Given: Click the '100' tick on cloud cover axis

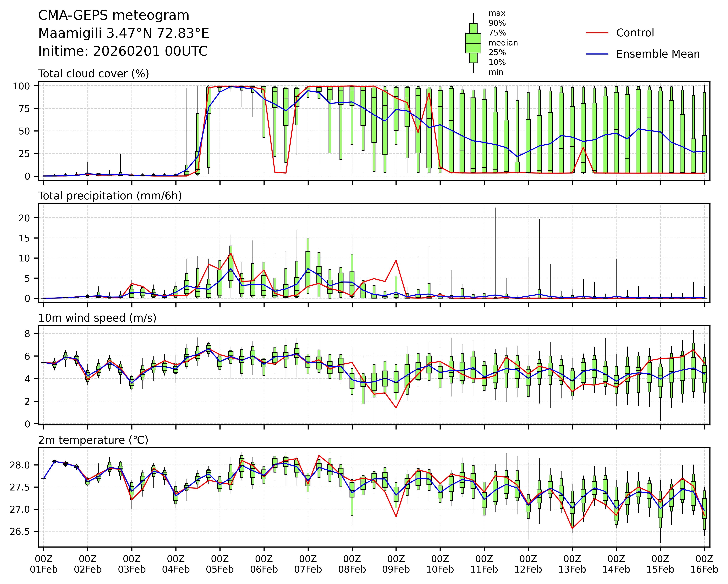Looking at the screenshot, I should tap(21, 86).
